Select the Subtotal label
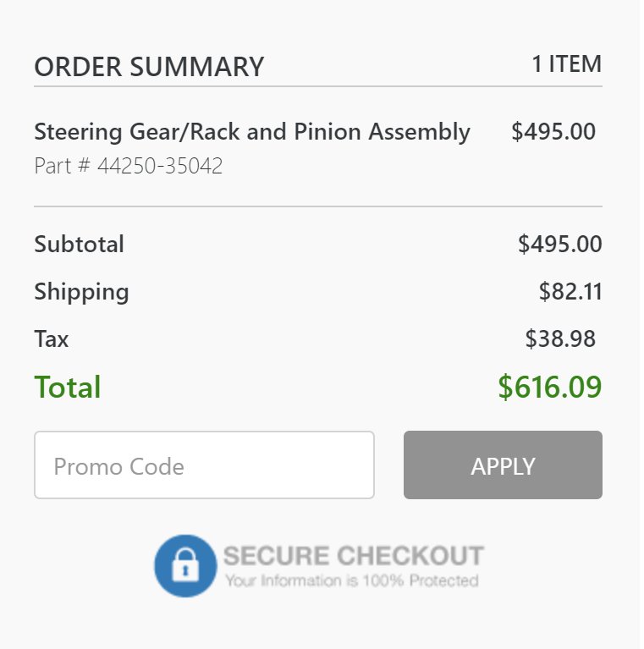644x649 pixels. [x=79, y=244]
